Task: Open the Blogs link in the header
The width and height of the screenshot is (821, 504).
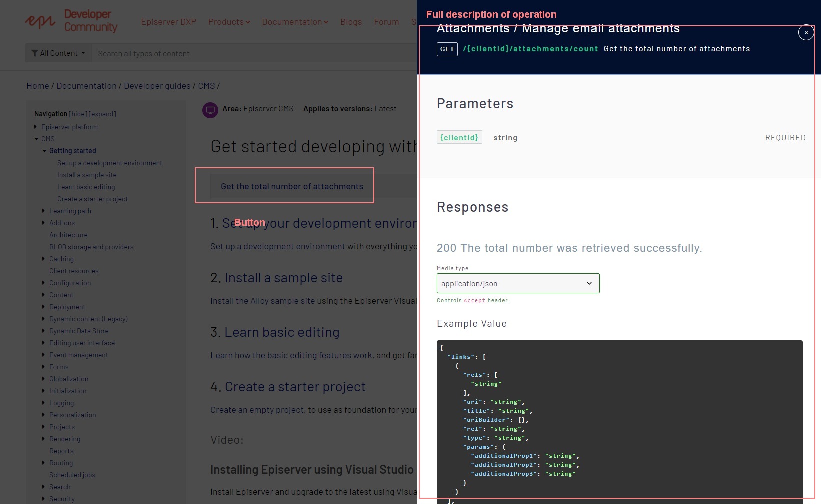Action: (x=351, y=22)
